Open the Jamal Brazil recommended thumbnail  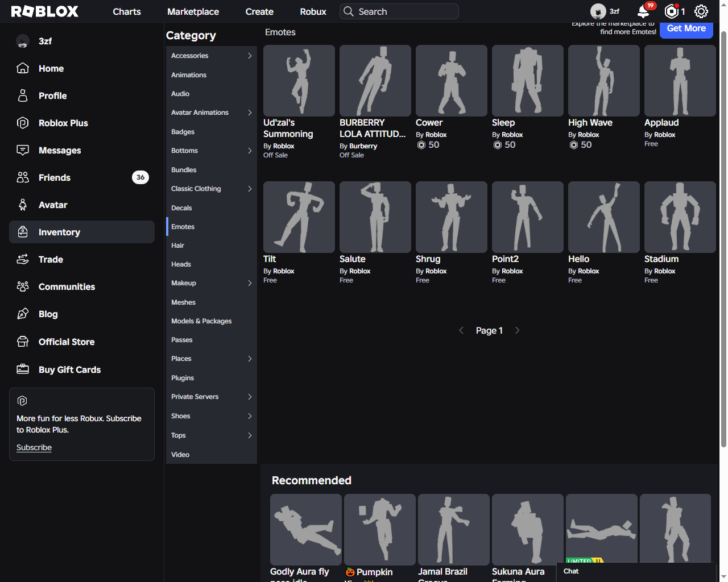click(x=454, y=530)
